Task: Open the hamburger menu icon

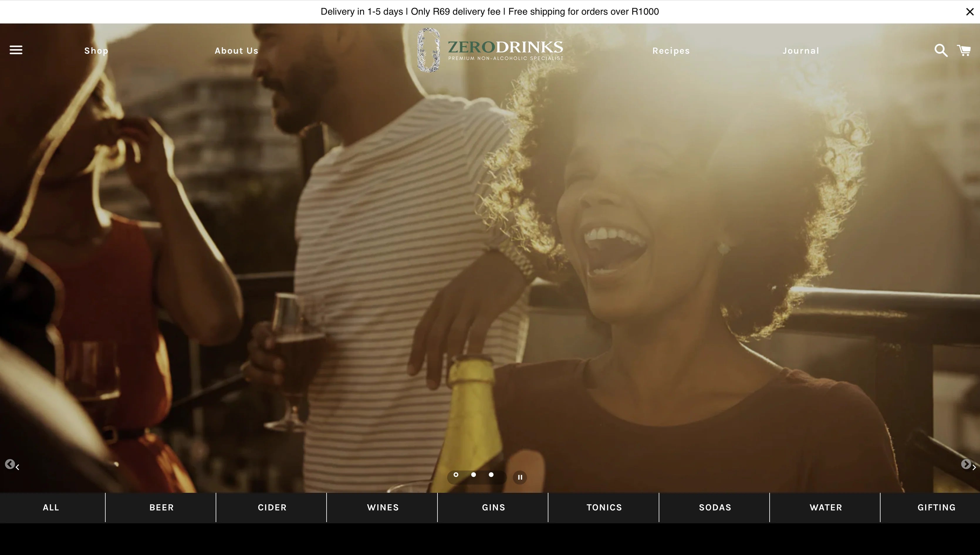Action: click(x=16, y=50)
